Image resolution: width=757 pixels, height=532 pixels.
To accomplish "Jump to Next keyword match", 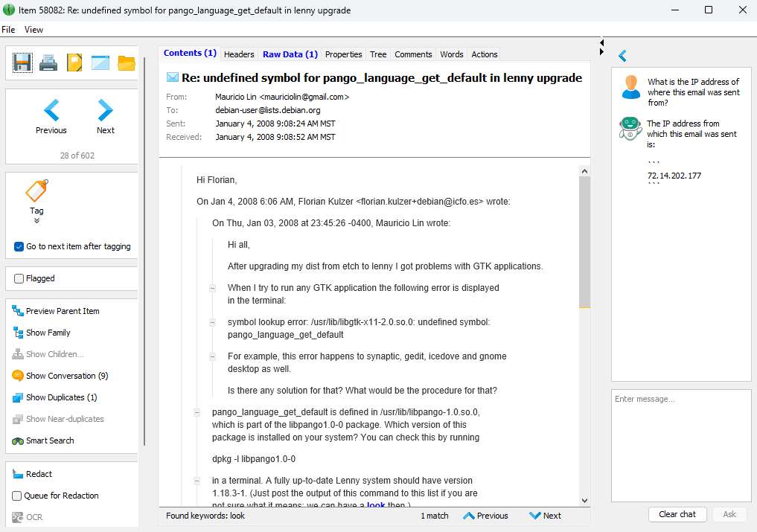I will [x=545, y=516].
